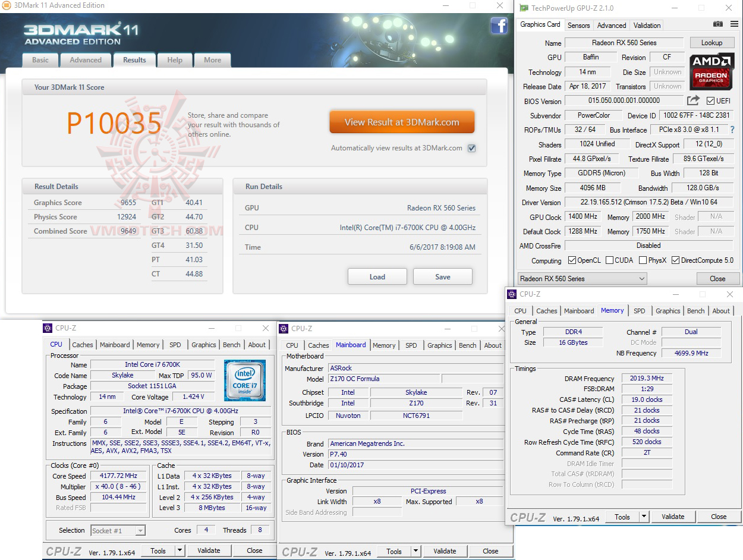Click the GPU name field Radeon RX 560 Series
The image size is (743, 560).
pyautogui.click(x=624, y=43)
